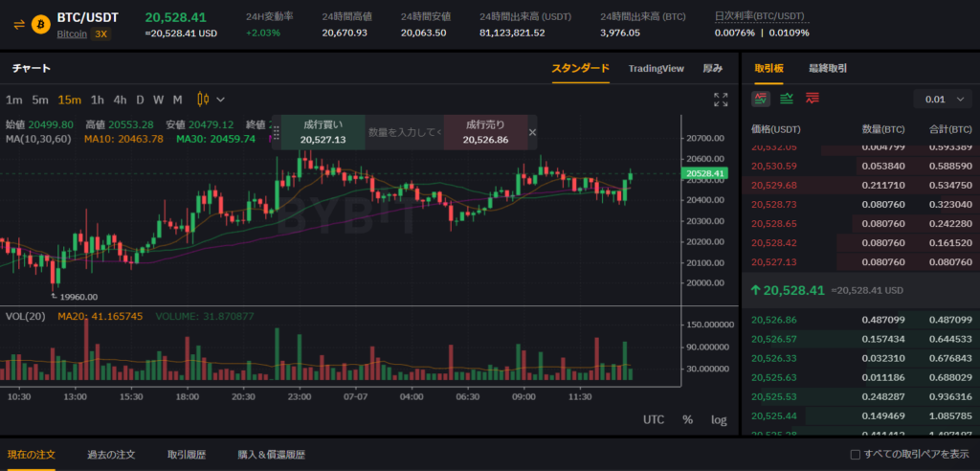Grab the quick order panel drag handle
Screen dimensions: 980x471
pyautogui.click(x=277, y=133)
